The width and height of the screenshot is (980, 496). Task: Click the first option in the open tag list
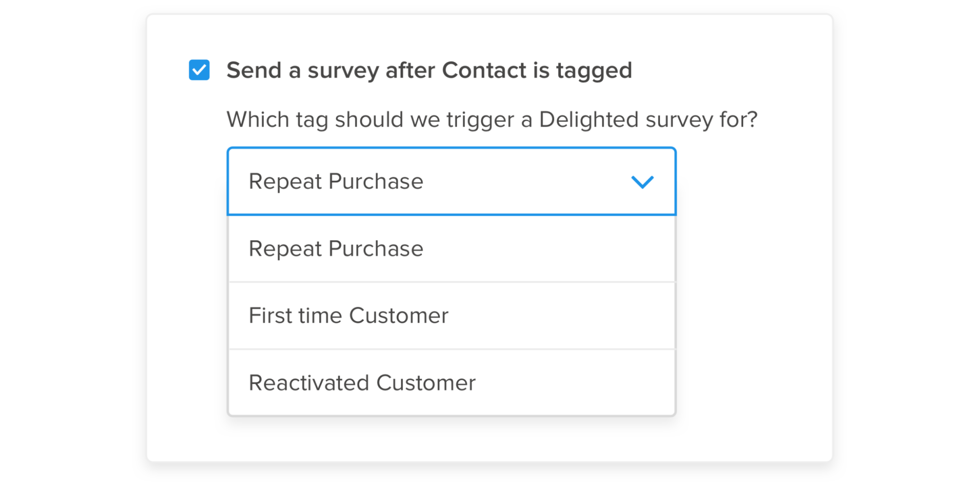click(336, 249)
